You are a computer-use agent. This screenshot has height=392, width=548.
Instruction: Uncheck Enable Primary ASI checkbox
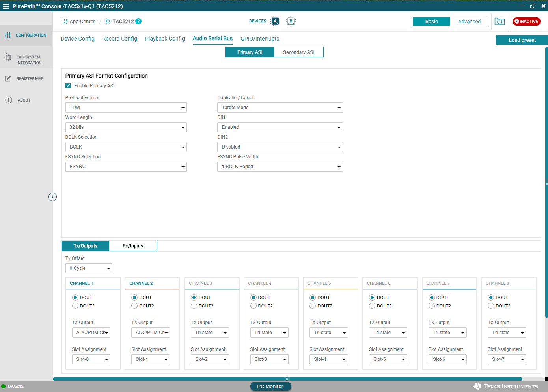coord(68,86)
